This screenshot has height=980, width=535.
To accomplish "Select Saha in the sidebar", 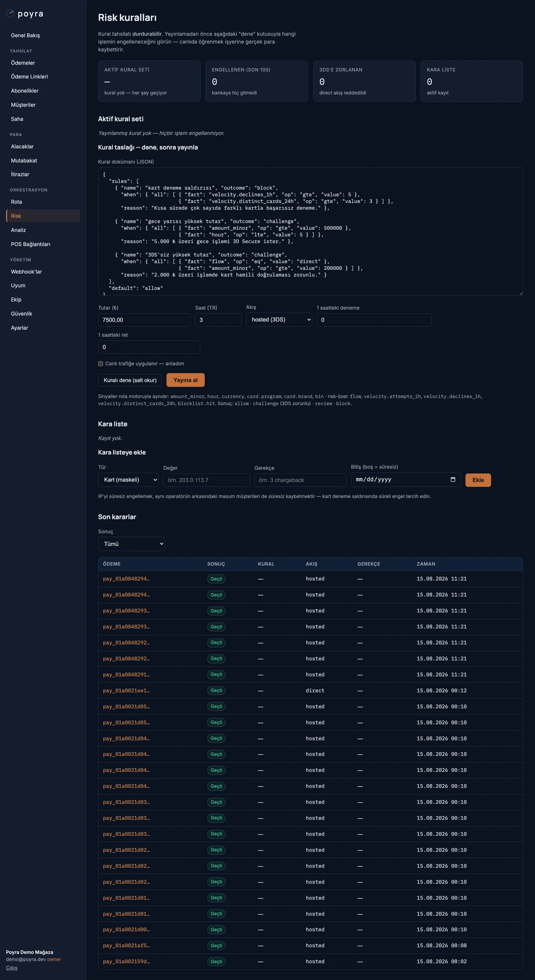I will [x=43, y=119].
